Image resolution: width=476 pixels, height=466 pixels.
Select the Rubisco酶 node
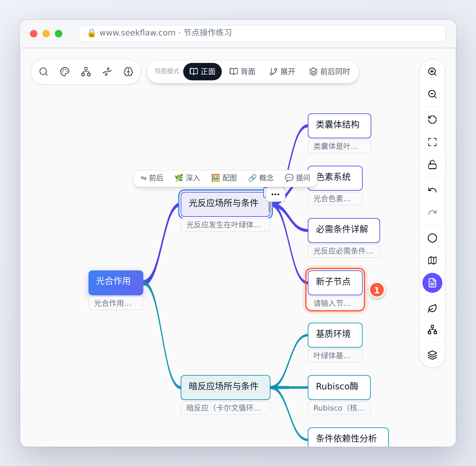339,388
